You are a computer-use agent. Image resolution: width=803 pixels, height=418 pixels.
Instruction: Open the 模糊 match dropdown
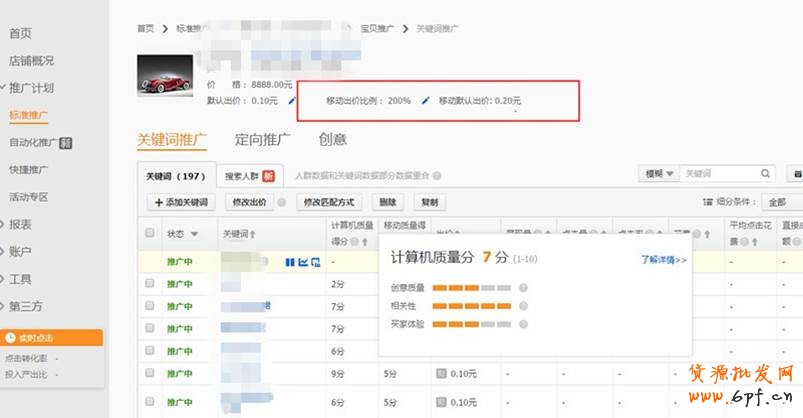[659, 174]
